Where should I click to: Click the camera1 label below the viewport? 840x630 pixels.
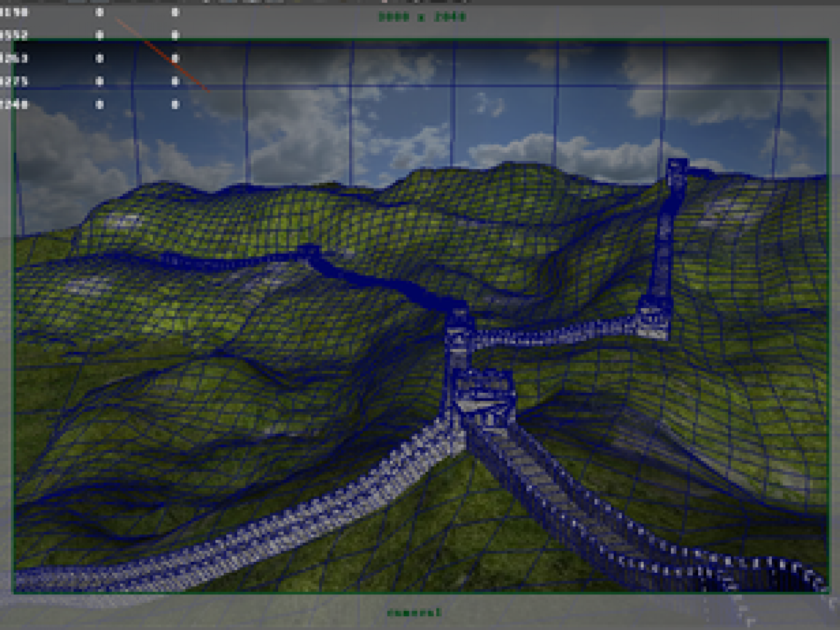pyautogui.click(x=414, y=613)
